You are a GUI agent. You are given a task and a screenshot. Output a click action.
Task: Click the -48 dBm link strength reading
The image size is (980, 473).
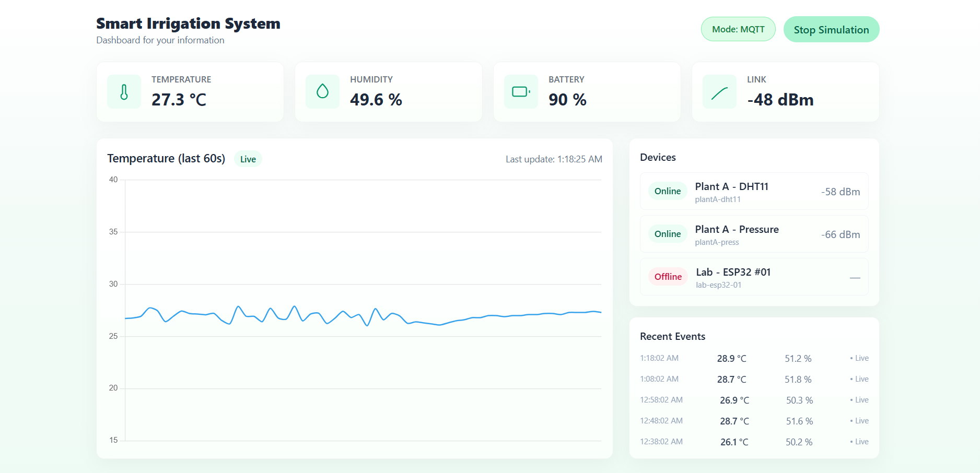coord(780,100)
